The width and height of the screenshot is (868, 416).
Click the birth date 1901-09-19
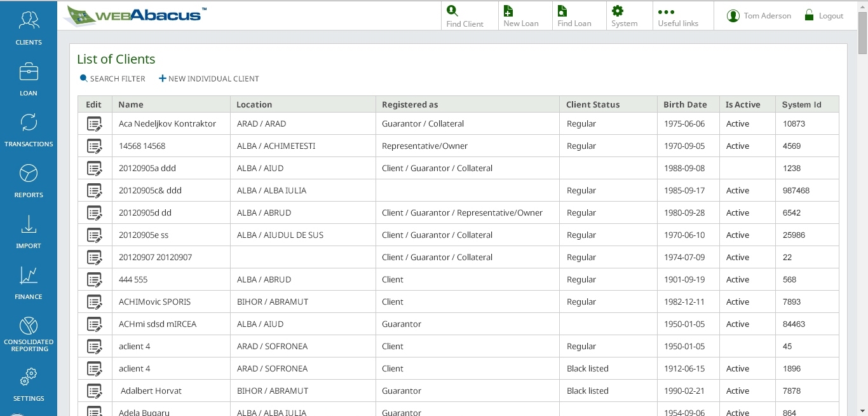coord(684,279)
